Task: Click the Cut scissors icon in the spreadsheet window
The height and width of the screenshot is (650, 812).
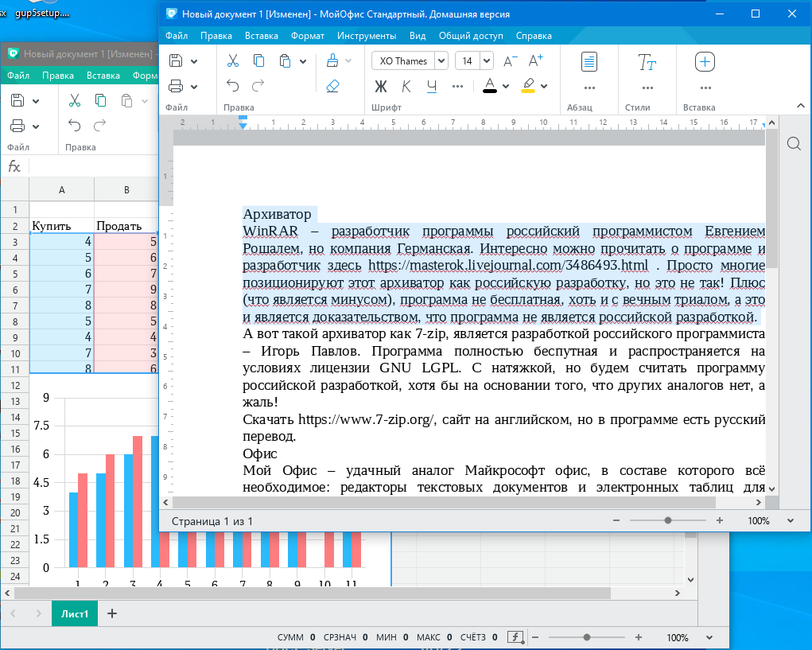Action: coord(75,100)
